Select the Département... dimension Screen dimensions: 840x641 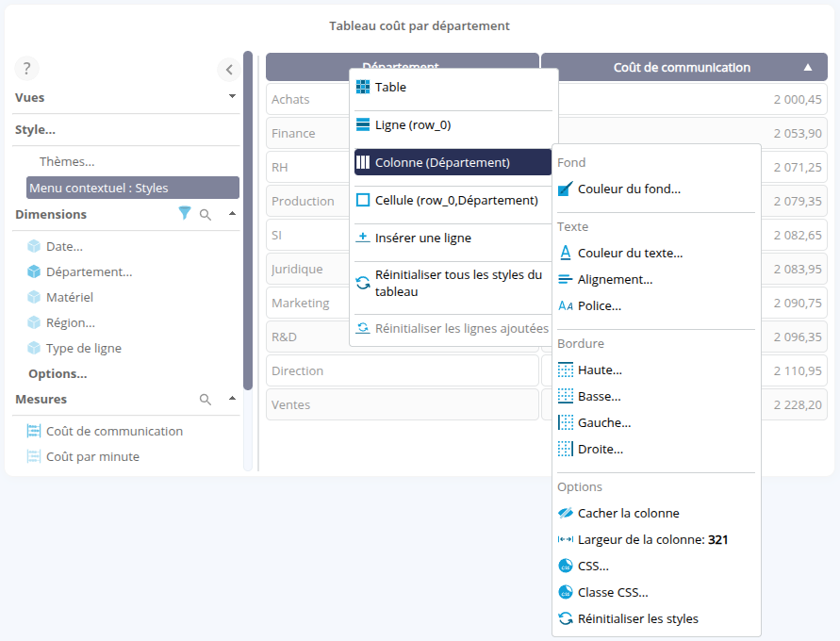tap(89, 272)
